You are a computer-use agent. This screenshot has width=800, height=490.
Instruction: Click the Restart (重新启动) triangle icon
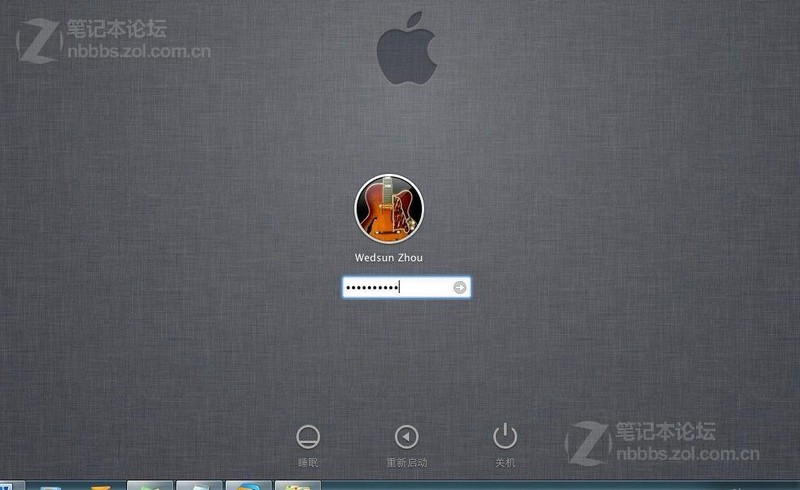[406, 436]
